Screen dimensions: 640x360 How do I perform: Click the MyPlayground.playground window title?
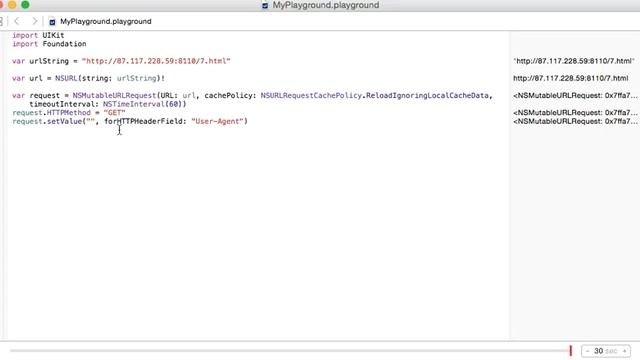click(x=326, y=5)
